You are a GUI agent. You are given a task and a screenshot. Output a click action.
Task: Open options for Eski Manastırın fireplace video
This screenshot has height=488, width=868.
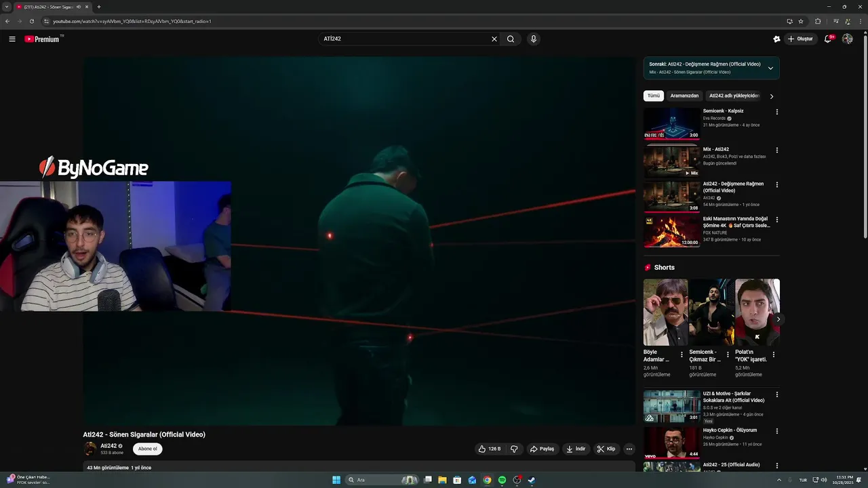click(777, 220)
